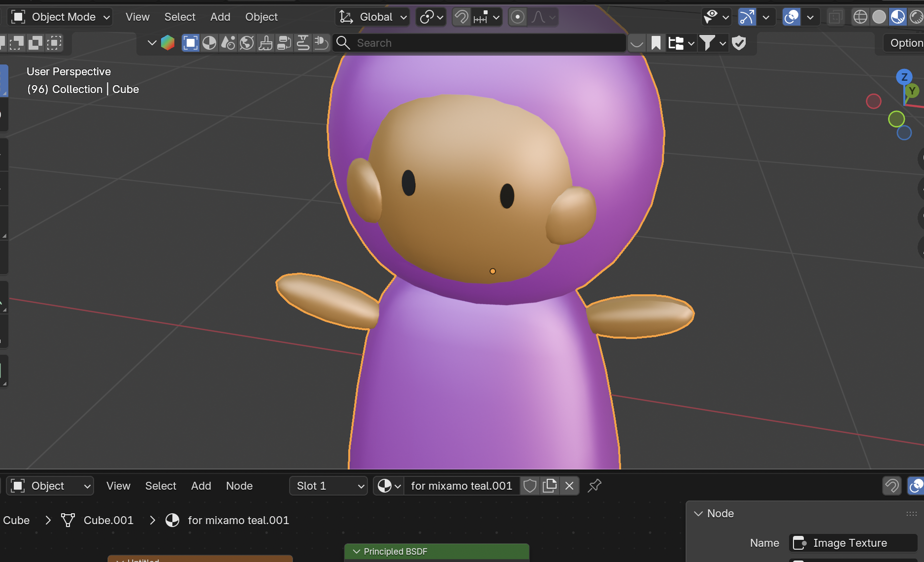Pin the shader editor material datablock
Image resolution: width=924 pixels, height=562 pixels.
click(594, 486)
